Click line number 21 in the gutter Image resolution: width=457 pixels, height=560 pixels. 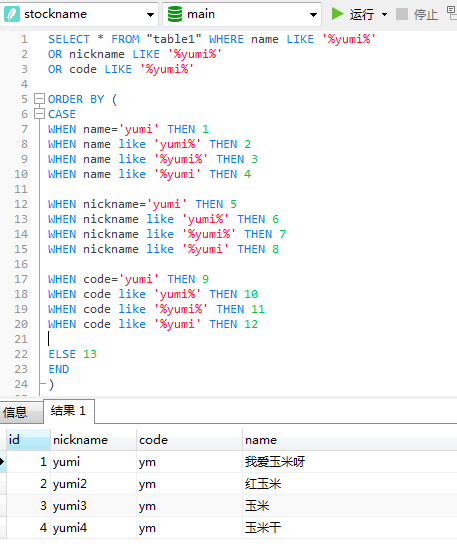21,339
